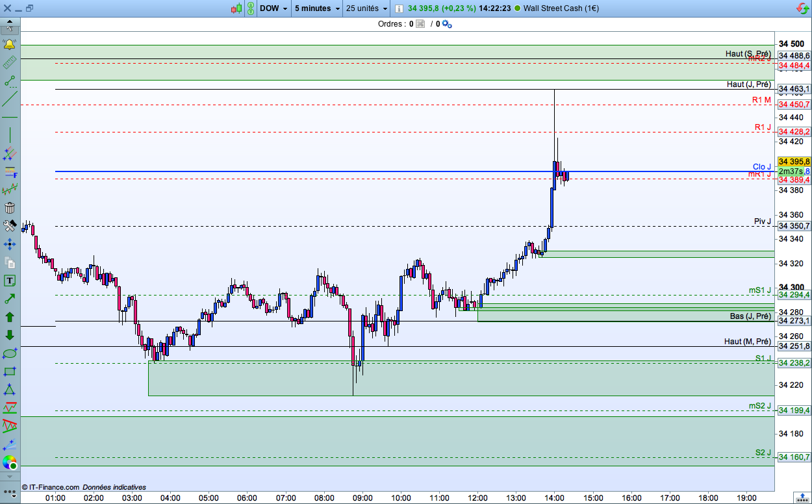Click the S2 J support label
The height and width of the screenshot is (504, 812).
click(763, 453)
